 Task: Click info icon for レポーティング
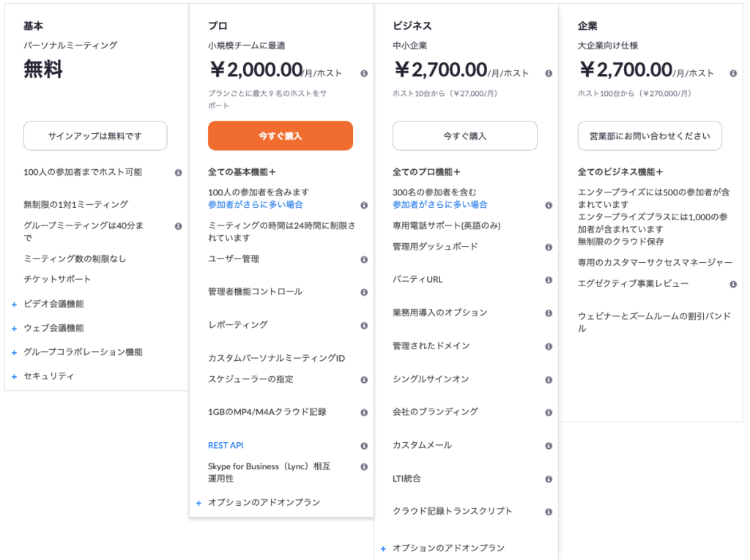point(364,326)
